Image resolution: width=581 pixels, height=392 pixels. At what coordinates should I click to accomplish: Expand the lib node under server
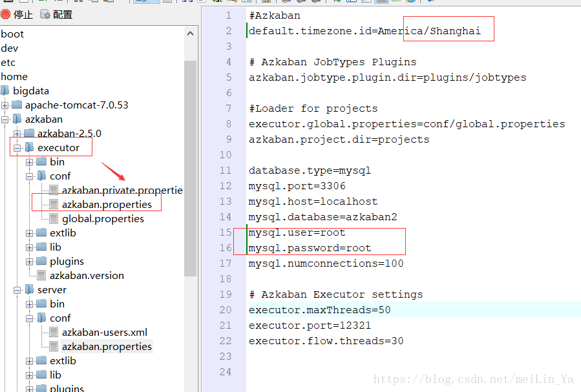tap(29, 375)
